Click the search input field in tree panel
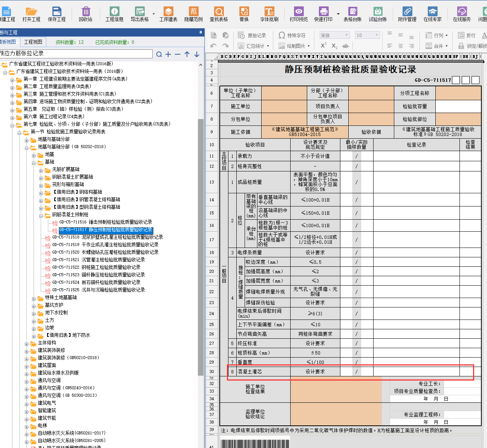The image size is (487, 448). (76, 54)
